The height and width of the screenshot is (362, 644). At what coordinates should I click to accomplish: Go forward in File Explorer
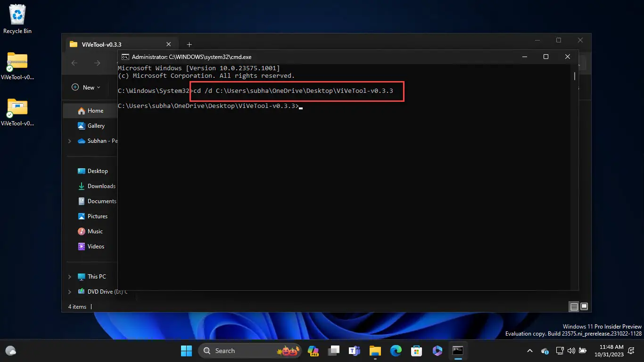(x=97, y=63)
